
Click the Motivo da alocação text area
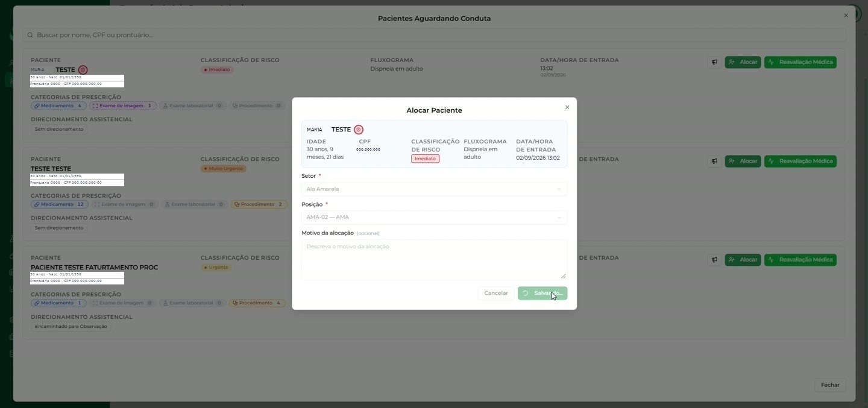click(434, 260)
